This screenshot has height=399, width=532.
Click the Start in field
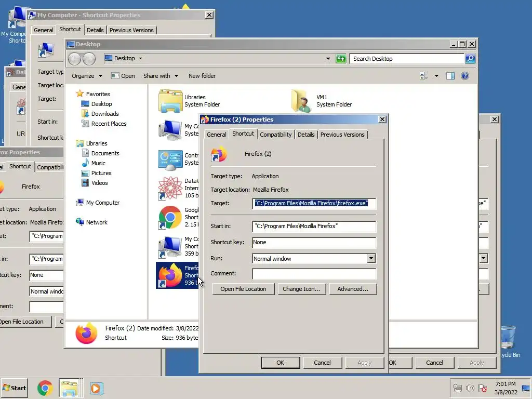[314, 227]
